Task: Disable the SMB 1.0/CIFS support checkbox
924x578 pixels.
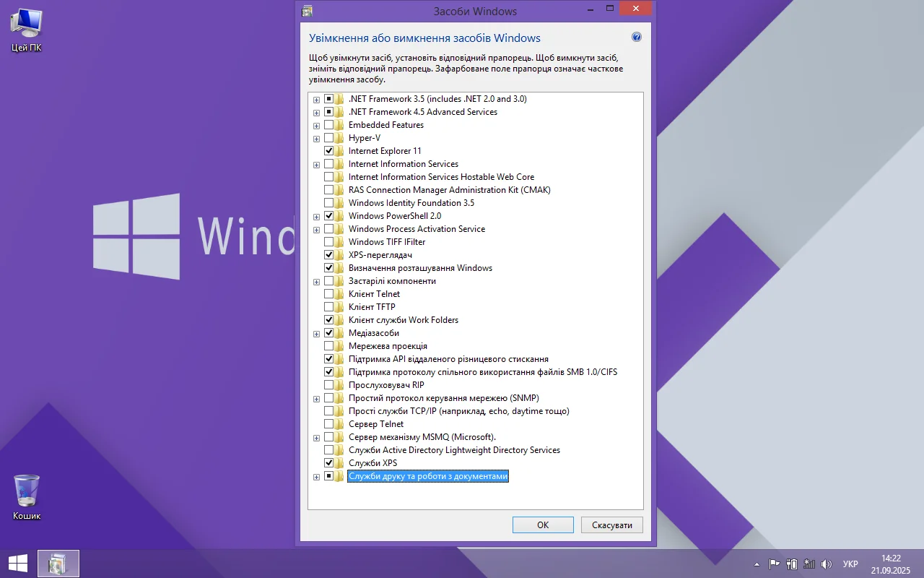Action: pos(329,372)
